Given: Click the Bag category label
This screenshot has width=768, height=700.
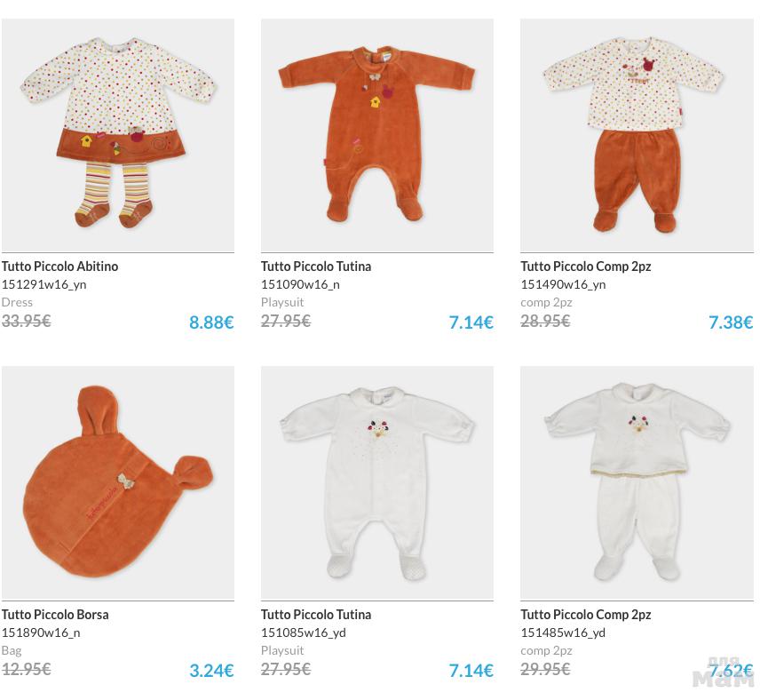Looking at the screenshot, I should point(12,651).
